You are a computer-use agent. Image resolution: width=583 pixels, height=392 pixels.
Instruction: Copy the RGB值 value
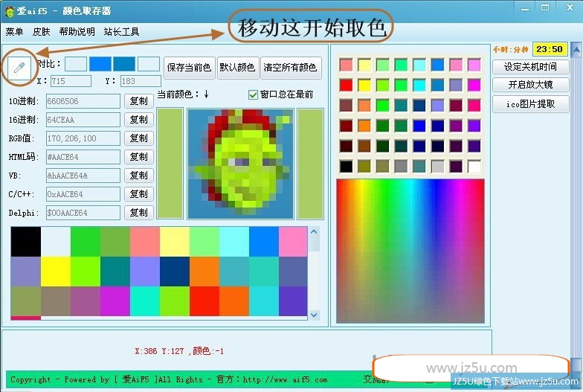coord(138,138)
